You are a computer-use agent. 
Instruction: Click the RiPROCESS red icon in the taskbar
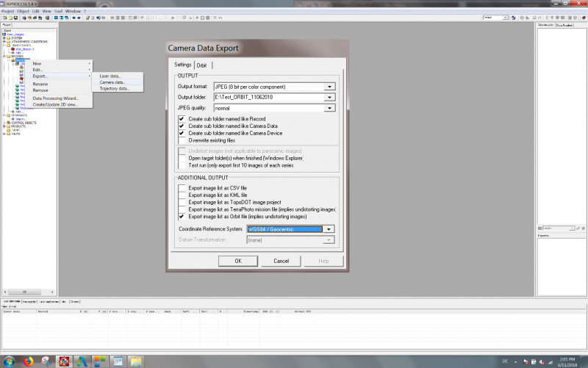tap(64, 361)
